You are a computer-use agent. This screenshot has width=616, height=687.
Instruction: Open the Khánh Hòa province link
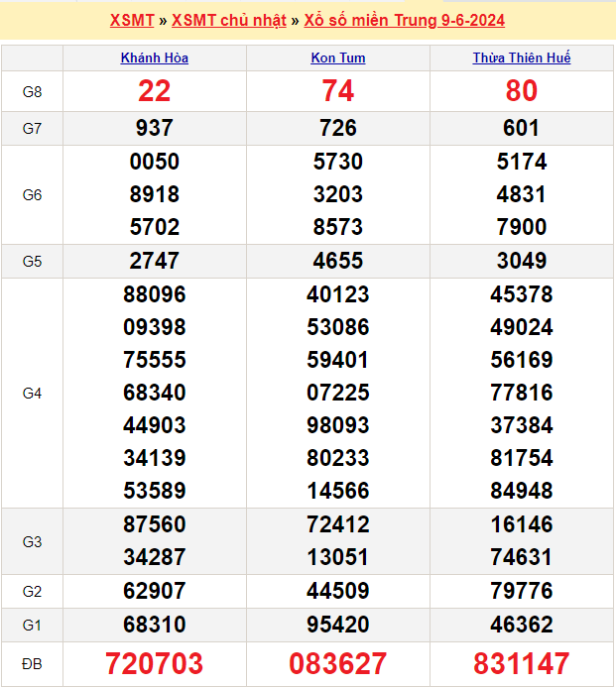pos(155,58)
